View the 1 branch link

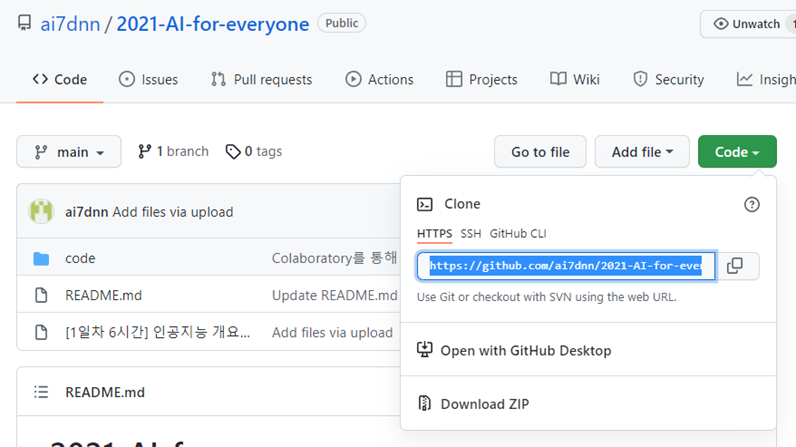[x=173, y=151]
